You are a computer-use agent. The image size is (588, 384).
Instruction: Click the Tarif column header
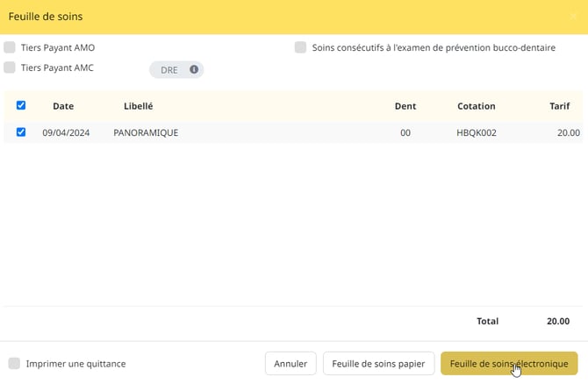pyautogui.click(x=559, y=106)
